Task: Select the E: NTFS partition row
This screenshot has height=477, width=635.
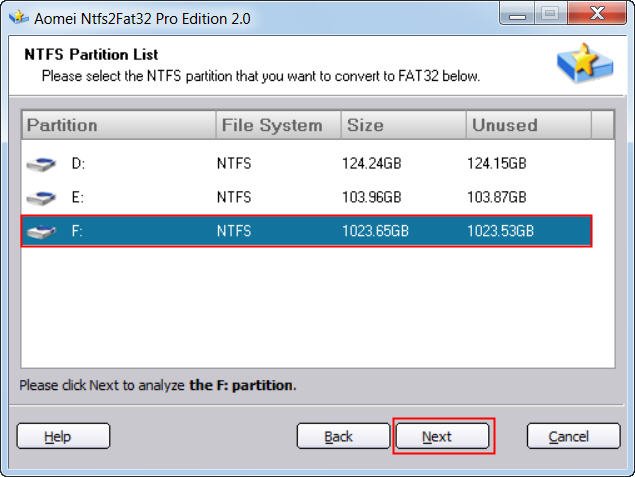Action: [x=300, y=198]
